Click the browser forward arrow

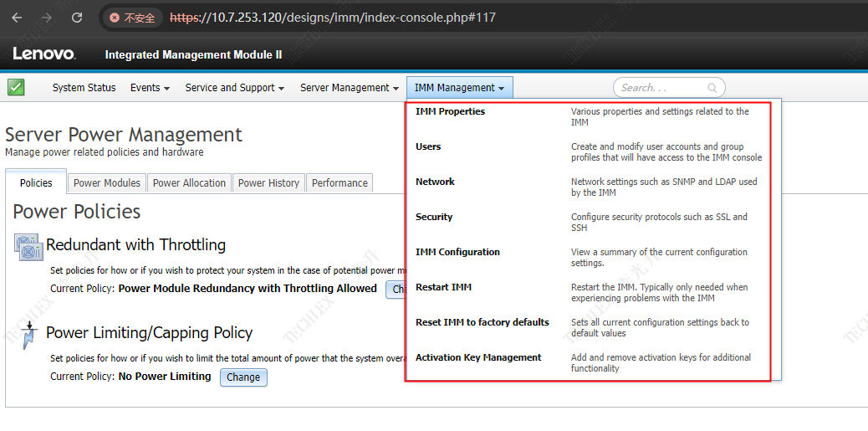(x=47, y=18)
